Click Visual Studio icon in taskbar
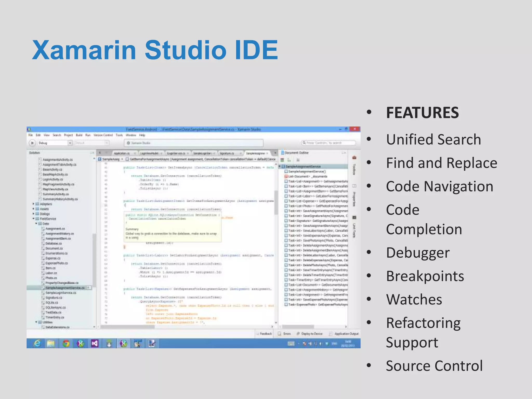 pyautogui.click(x=95, y=343)
